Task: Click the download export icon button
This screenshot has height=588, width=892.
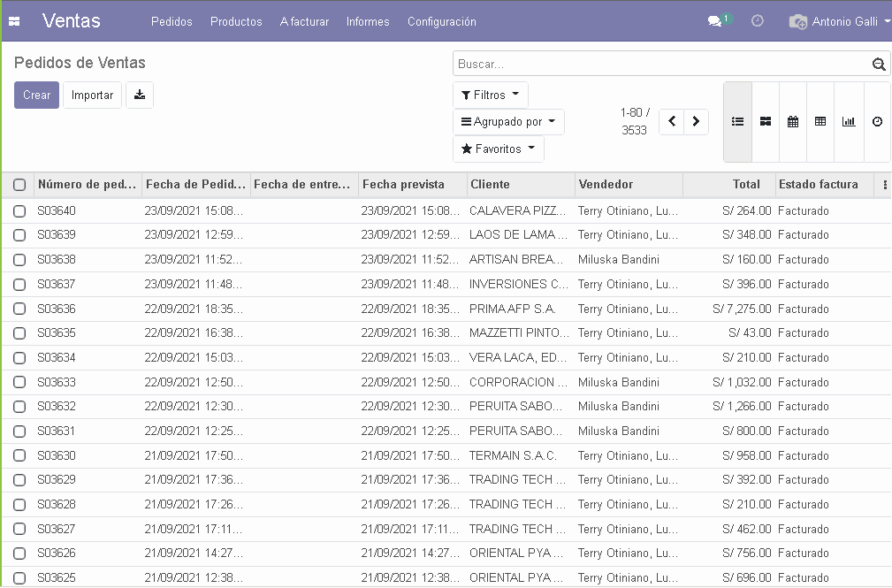Action: pos(140,95)
